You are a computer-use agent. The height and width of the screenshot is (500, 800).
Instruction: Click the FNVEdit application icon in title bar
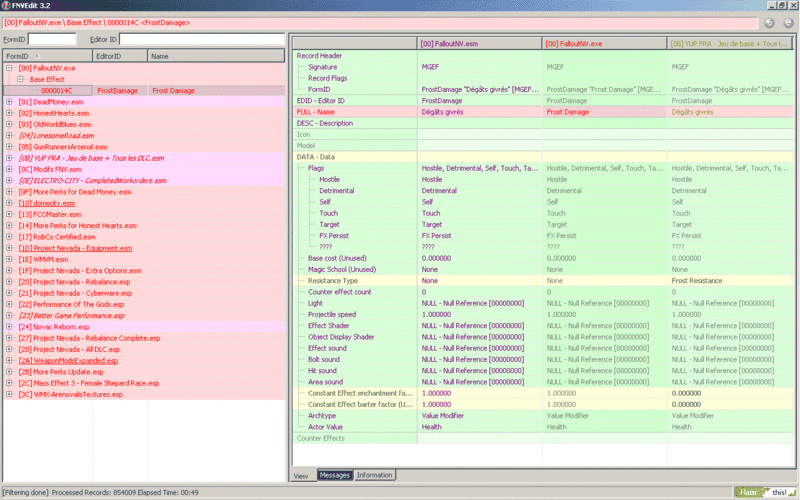6,5
